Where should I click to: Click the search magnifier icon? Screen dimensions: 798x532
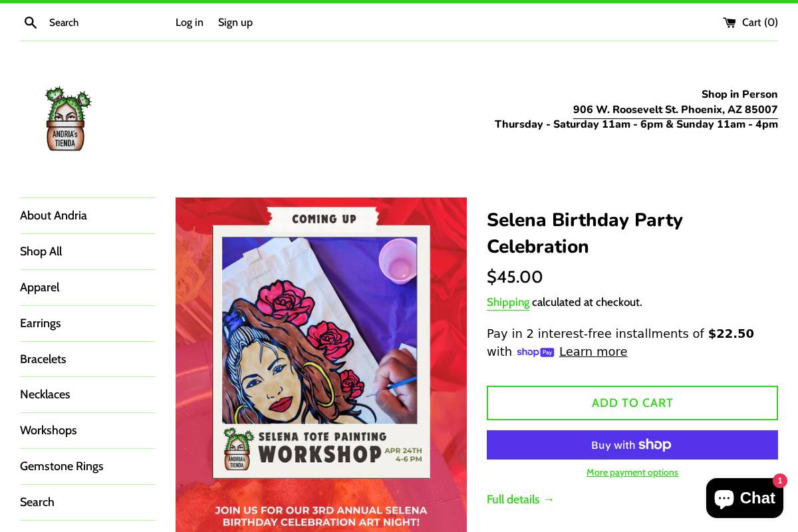(x=31, y=23)
